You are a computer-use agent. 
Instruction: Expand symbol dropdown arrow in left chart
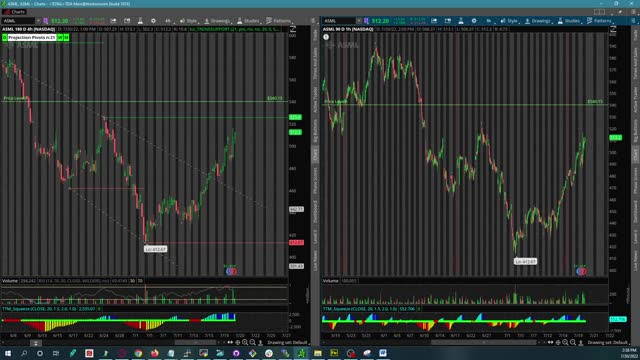point(38,21)
